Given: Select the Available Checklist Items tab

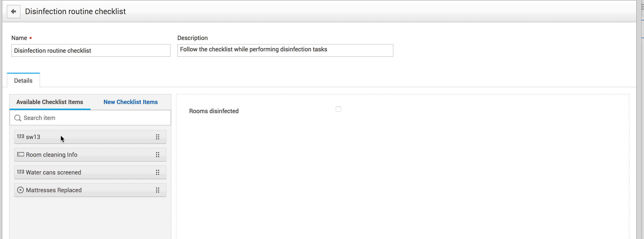Looking at the screenshot, I should coord(50,102).
